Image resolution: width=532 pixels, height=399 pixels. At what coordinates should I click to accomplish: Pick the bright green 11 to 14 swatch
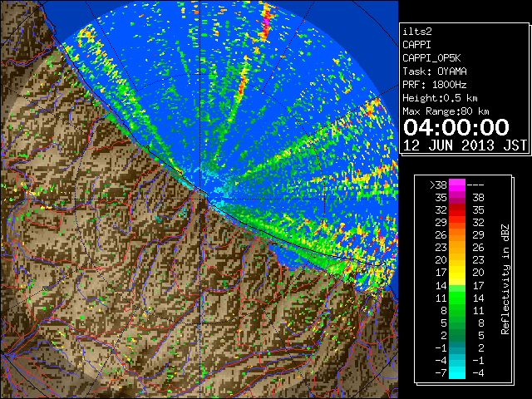click(457, 298)
